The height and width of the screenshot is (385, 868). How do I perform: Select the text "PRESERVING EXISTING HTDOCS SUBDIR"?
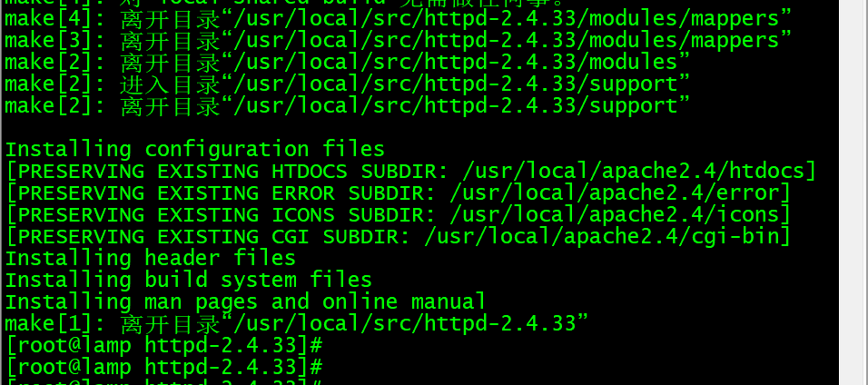coord(227,172)
